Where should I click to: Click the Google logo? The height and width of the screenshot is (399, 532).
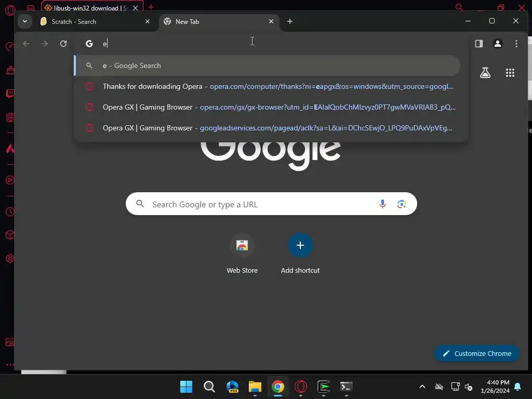pyautogui.click(x=271, y=156)
